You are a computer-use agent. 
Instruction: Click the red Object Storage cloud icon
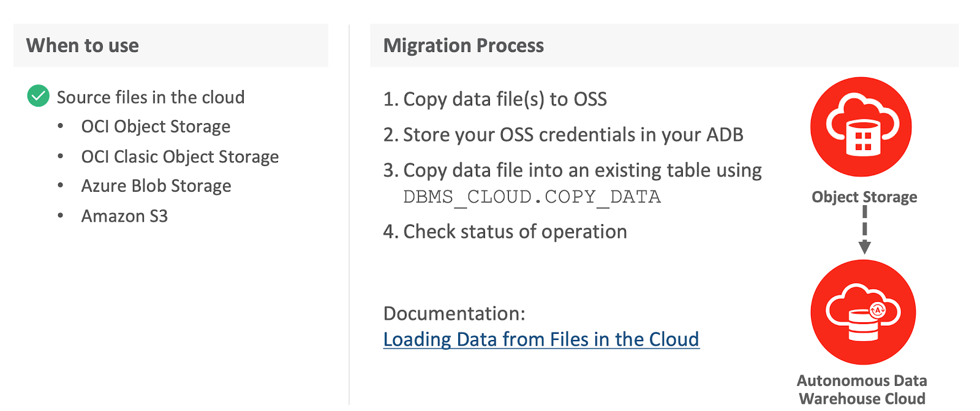click(861, 127)
